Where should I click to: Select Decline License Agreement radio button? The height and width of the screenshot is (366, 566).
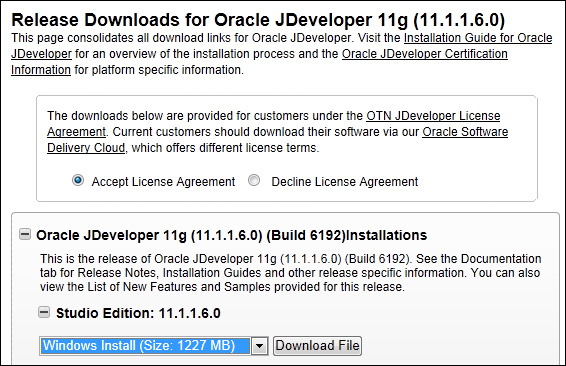[x=254, y=180]
